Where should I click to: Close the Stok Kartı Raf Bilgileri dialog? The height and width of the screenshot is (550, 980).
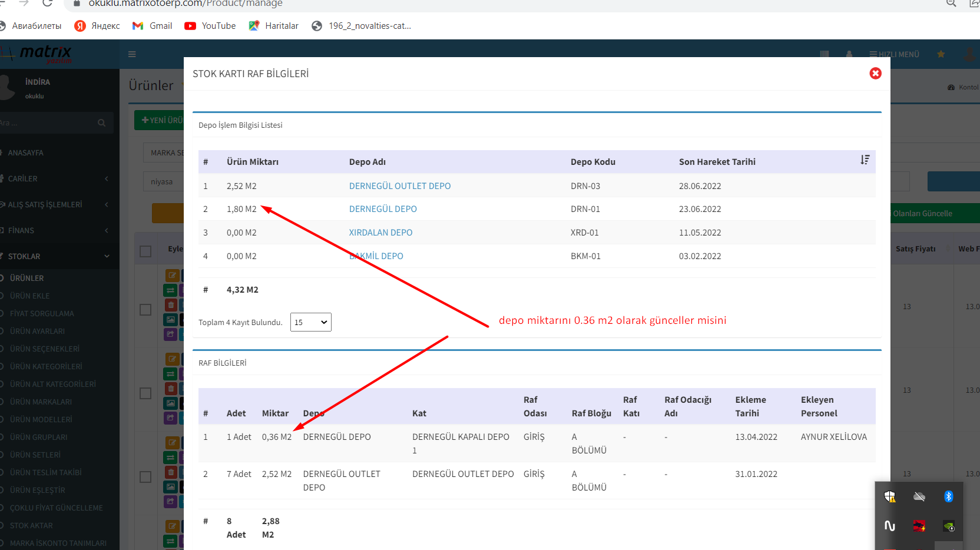(875, 73)
